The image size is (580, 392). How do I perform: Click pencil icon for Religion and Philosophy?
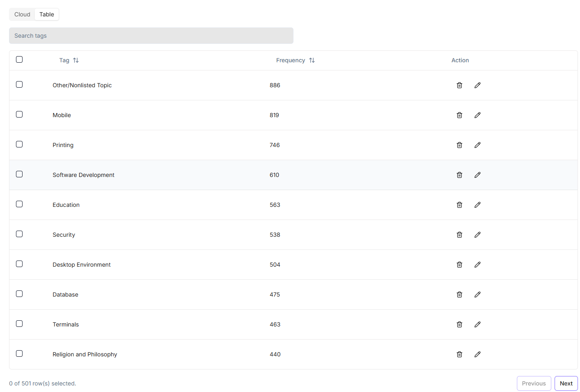click(477, 354)
